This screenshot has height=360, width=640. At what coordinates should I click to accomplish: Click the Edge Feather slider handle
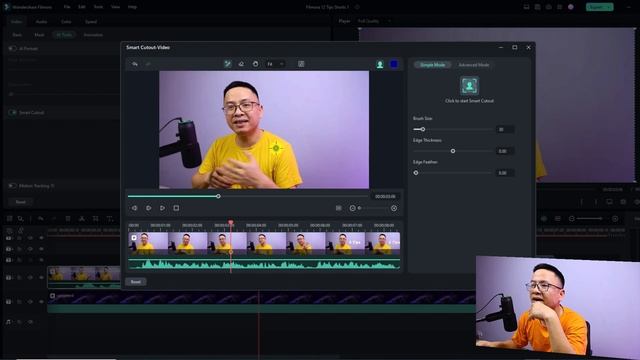click(416, 173)
